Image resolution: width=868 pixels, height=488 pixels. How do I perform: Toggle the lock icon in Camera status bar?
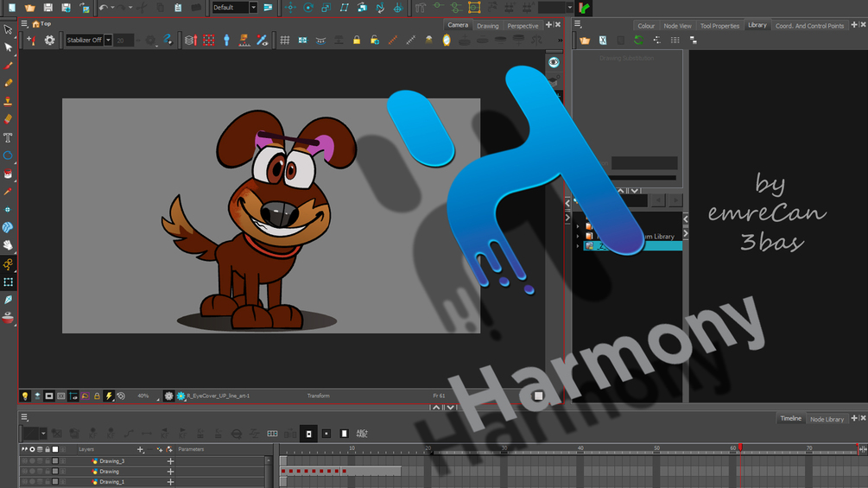tap(97, 396)
